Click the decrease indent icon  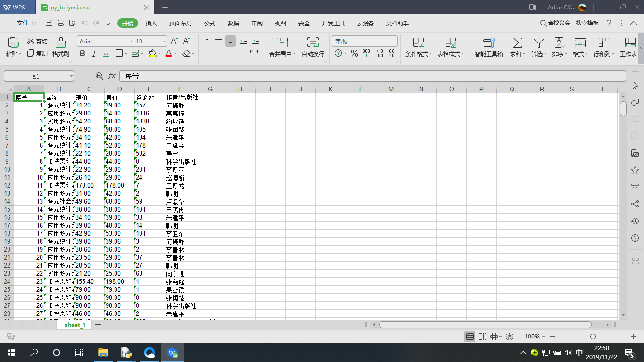243,41
